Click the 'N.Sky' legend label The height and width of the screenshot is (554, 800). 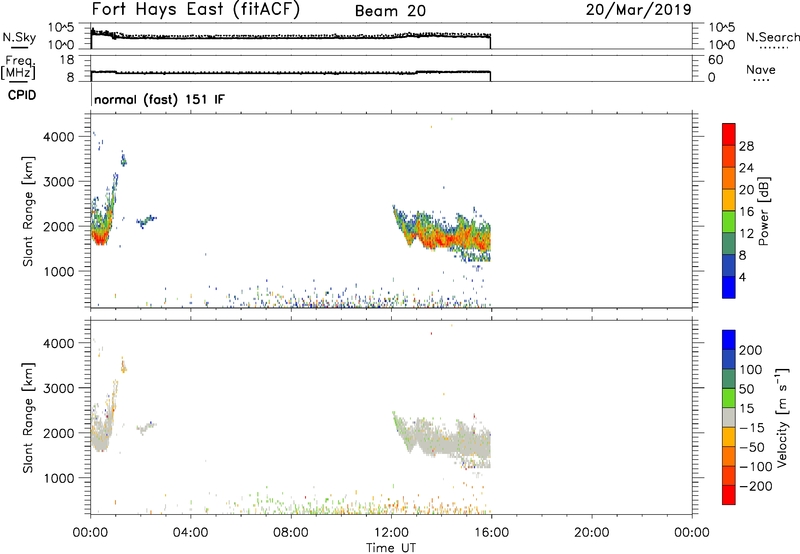19,37
